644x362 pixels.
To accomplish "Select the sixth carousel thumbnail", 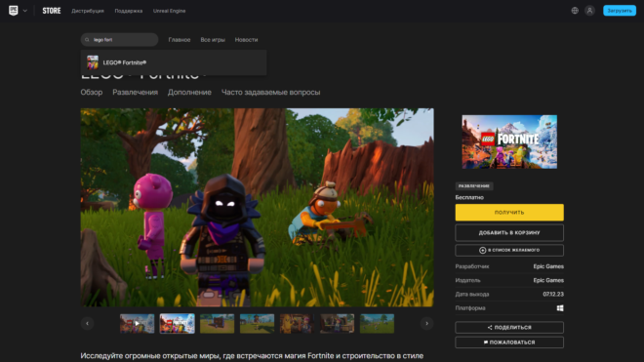I will (x=338, y=323).
